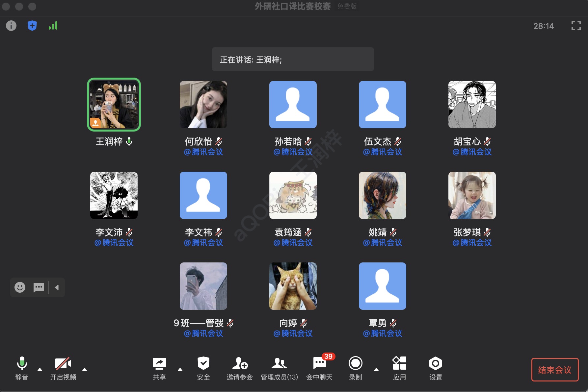
Task: Open Manage Members (管理成员) panel
Action: (x=279, y=364)
